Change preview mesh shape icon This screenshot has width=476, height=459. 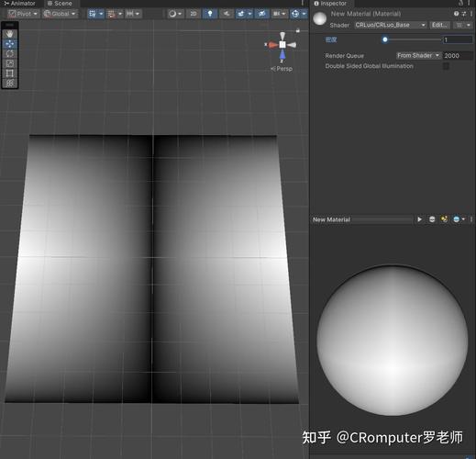click(432, 219)
